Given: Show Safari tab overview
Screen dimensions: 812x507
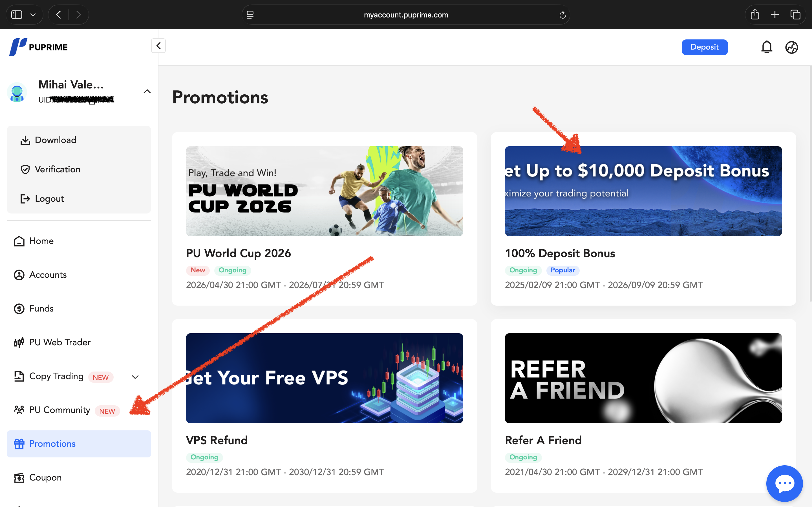Looking at the screenshot, I should coord(795,14).
